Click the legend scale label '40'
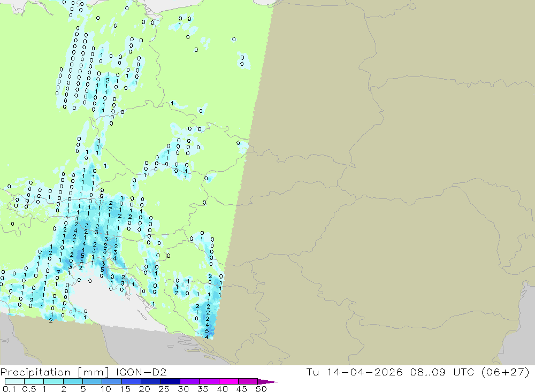535x392 pixels. coord(223,389)
